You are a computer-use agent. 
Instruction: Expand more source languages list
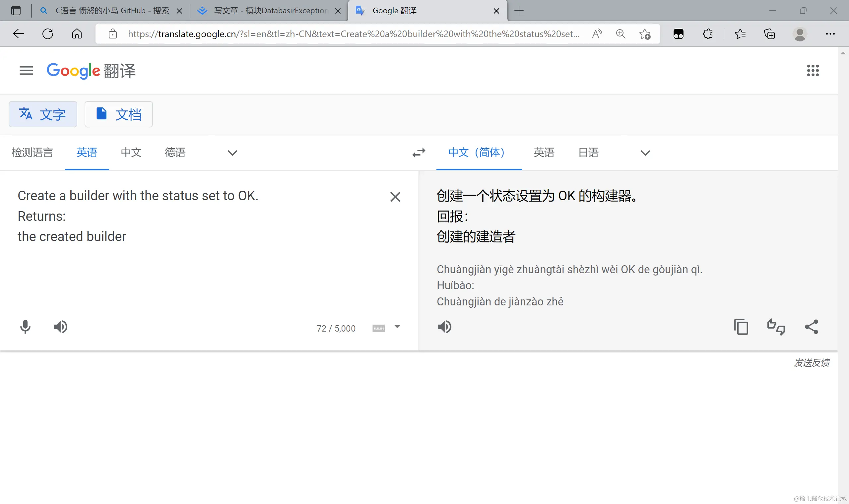pos(232,153)
